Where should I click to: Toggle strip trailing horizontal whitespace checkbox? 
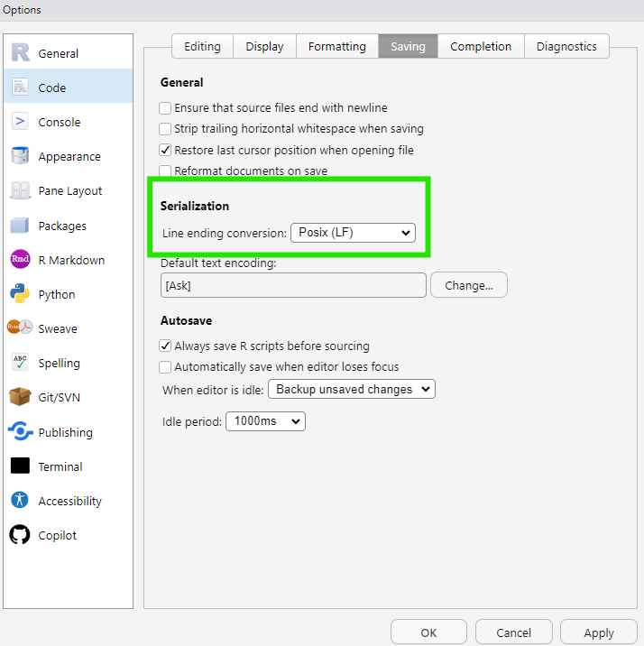[x=165, y=129]
